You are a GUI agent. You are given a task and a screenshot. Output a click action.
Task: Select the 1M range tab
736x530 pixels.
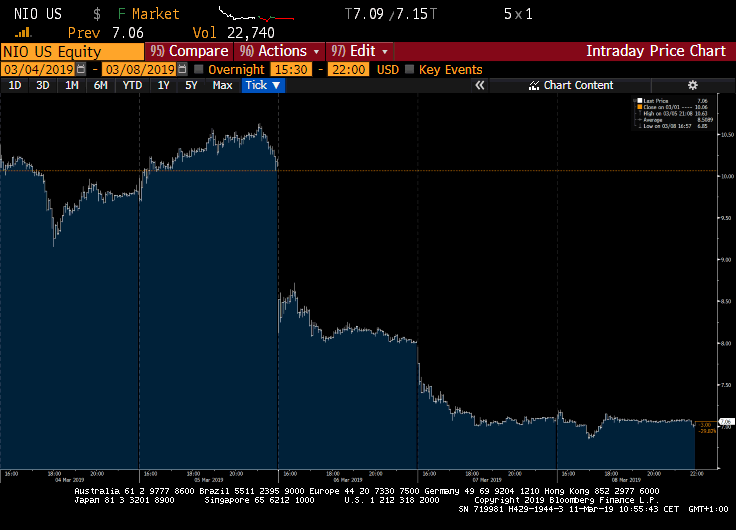(x=71, y=85)
